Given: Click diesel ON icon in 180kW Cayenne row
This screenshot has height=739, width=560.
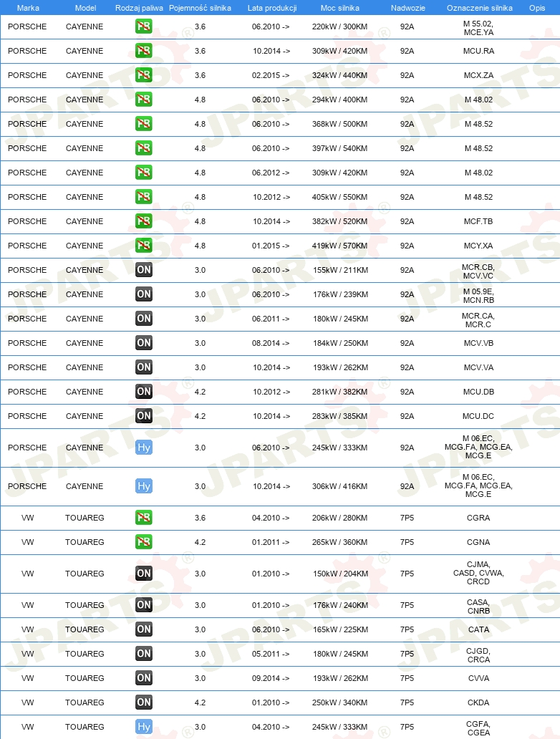Looking at the screenshot, I should pos(144,319).
